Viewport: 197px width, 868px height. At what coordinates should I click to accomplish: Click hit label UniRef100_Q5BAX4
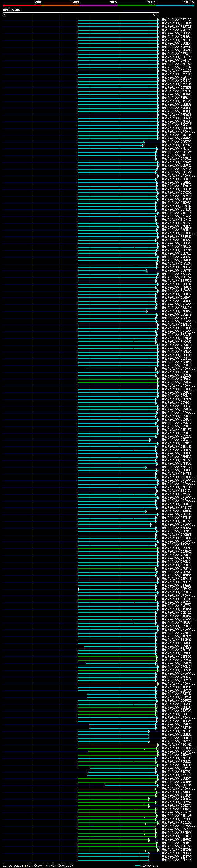[x=177, y=379]
